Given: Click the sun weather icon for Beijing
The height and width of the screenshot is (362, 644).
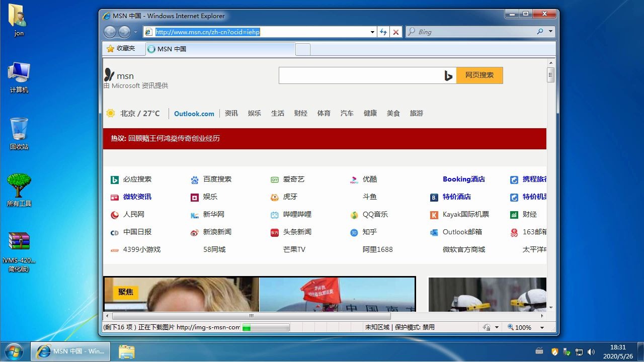Looking at the screenshot, I should coord(111,113).
